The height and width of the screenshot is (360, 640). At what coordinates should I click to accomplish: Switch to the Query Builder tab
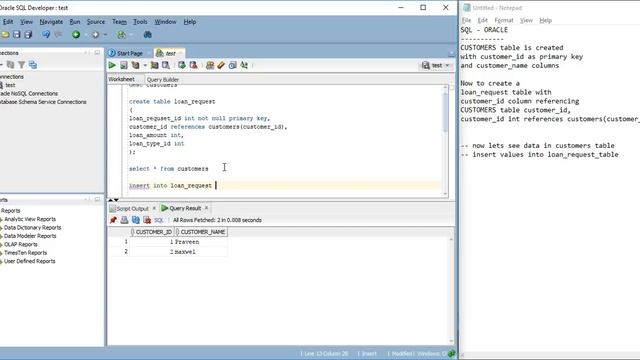(x=162, y=80)
